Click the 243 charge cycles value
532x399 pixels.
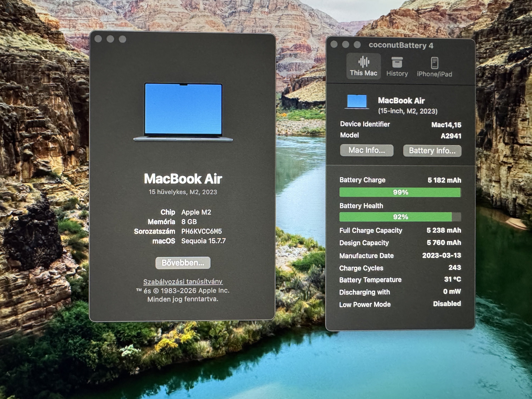[x=455, y=267]
